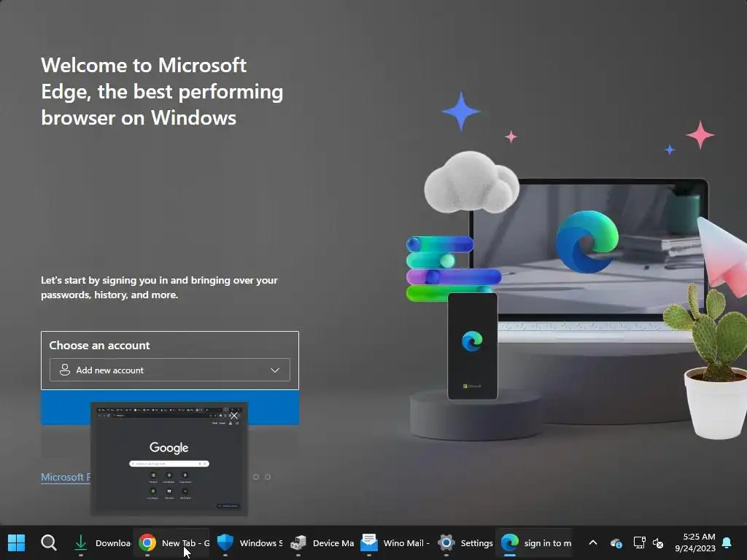747x560 pixels.
Task: Click the blue sign-in button
Action: click(x=170, y=408)
